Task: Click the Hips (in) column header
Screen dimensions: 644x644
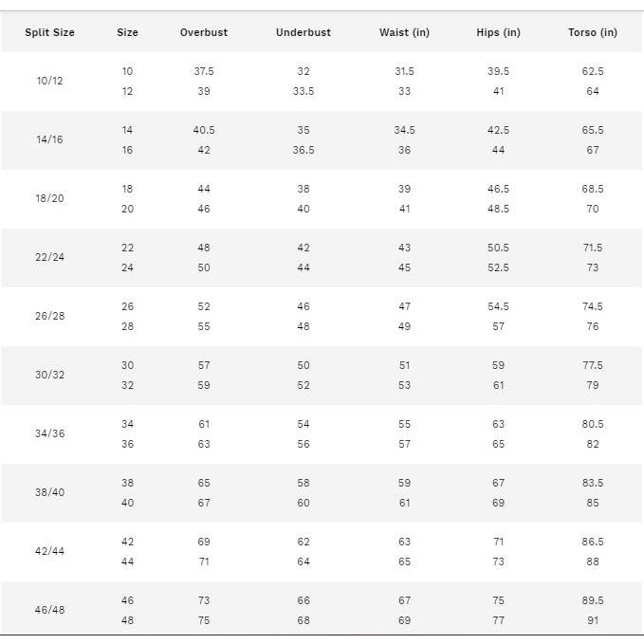Action: click(x=498, y=32)
